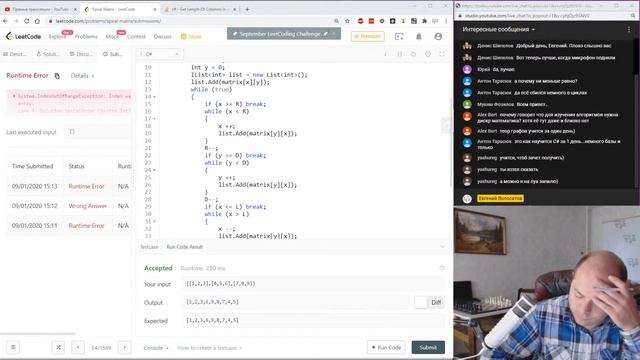The width and height of the screenshot is (640, 360).
Task: Open the Mock menu item
Action: (x=112, y=36)
